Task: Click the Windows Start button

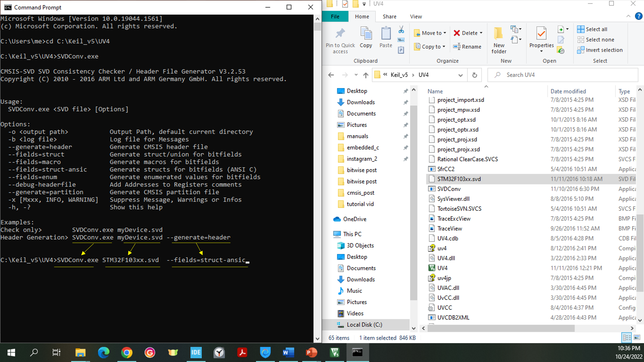Action: pos(11,352)
